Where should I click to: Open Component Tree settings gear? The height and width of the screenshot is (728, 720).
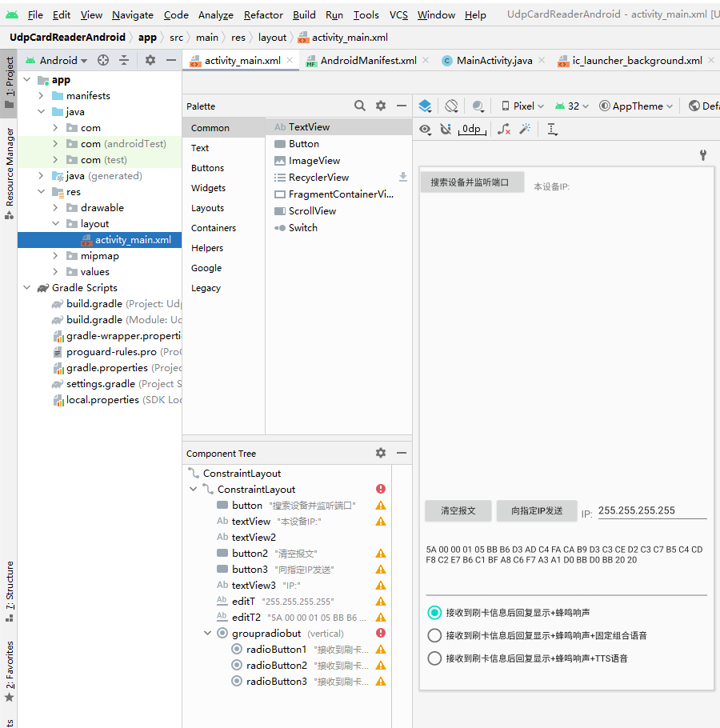[381, 452]
